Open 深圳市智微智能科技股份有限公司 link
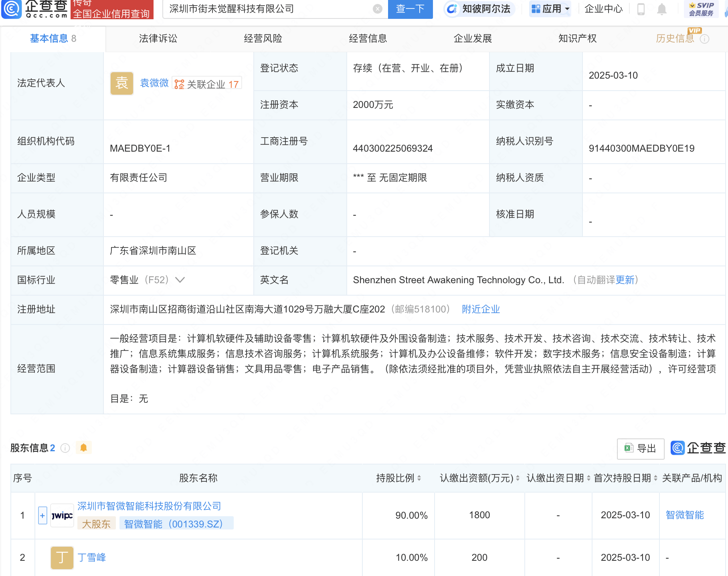The width and height of the screenshot is (728, 576). coord(149,506)
